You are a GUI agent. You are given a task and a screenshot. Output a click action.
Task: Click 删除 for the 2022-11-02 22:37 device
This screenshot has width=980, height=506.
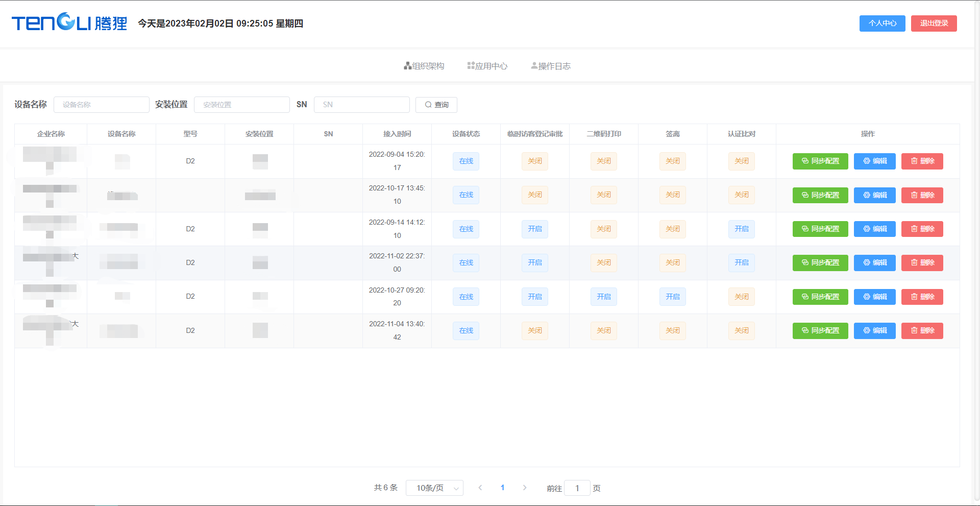922,262
